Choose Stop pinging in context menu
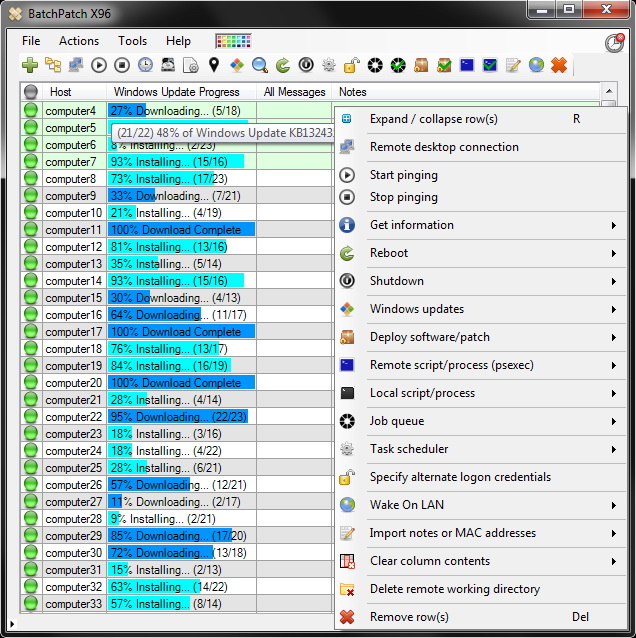Viewport: 636px width, 638px height. [x=481, y=197]
